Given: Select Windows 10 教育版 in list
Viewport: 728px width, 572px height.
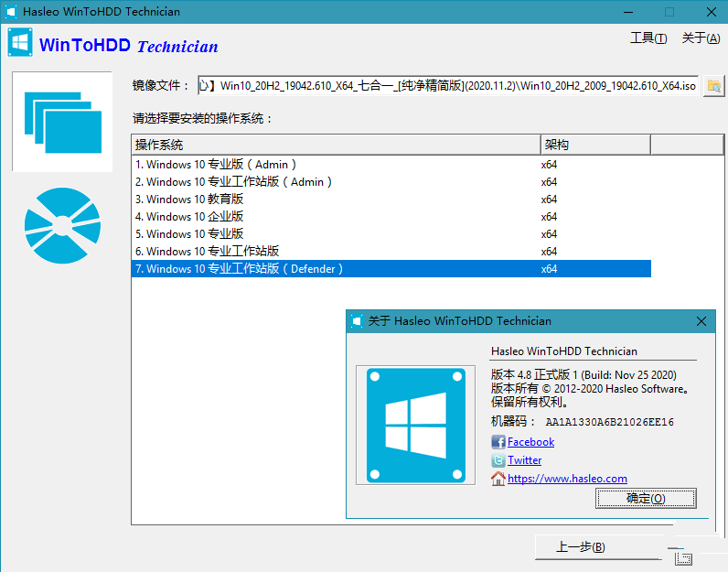Looking at the screenshot, I should tap(195, 200).
